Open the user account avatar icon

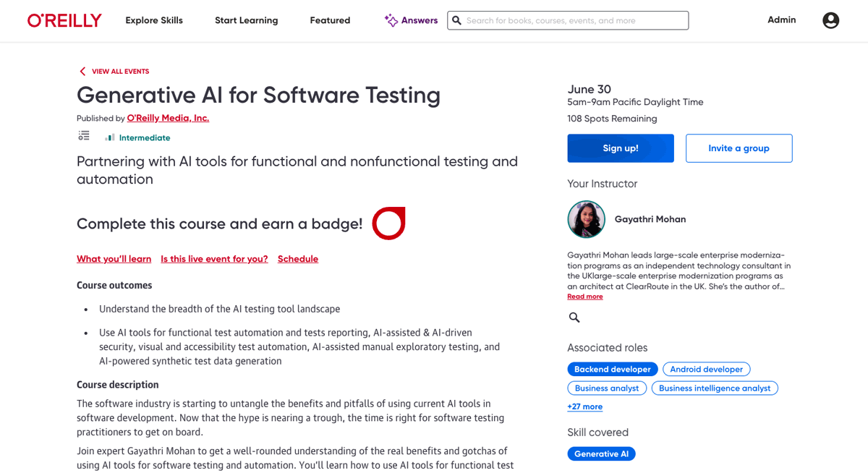point(831,20)
